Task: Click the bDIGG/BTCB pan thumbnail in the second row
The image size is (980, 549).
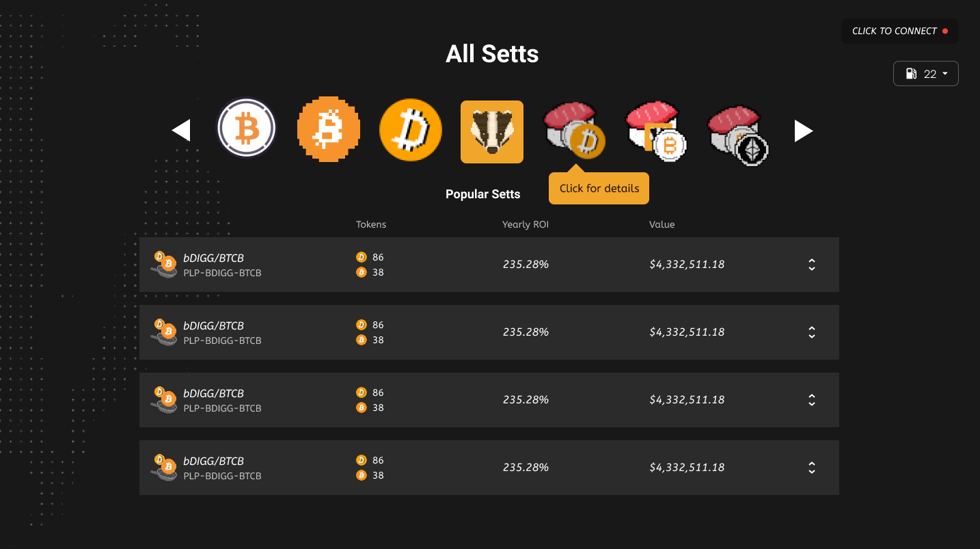Action: (164, 332)
